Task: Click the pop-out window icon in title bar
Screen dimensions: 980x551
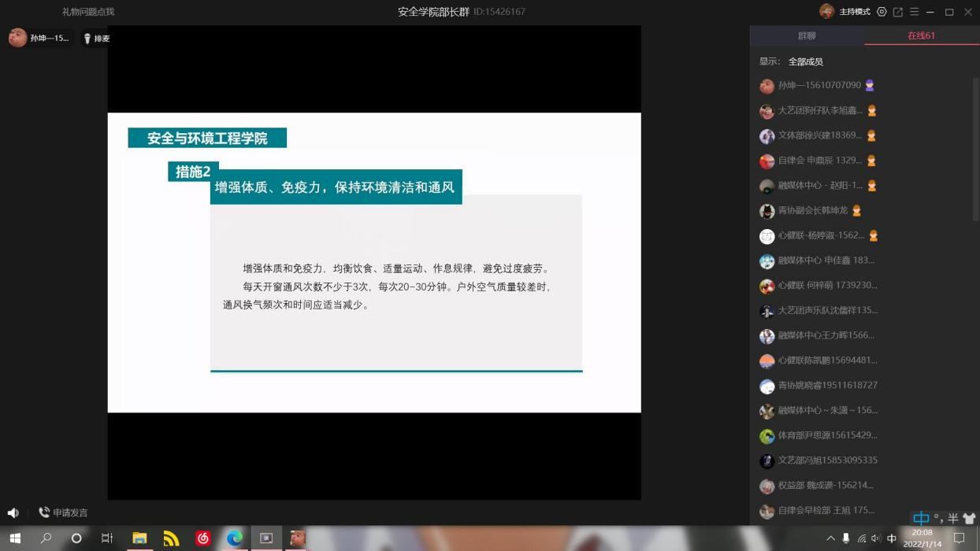Action: 897,12
